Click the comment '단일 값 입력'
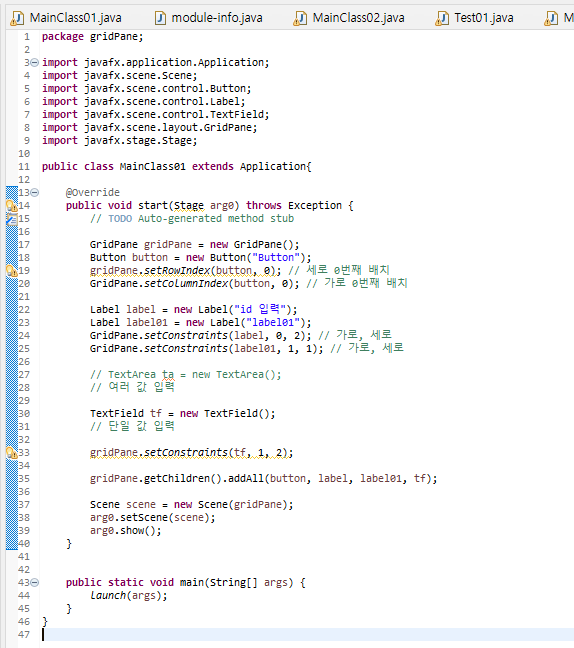Screen dimensions: 574x648 coord(141,426)
